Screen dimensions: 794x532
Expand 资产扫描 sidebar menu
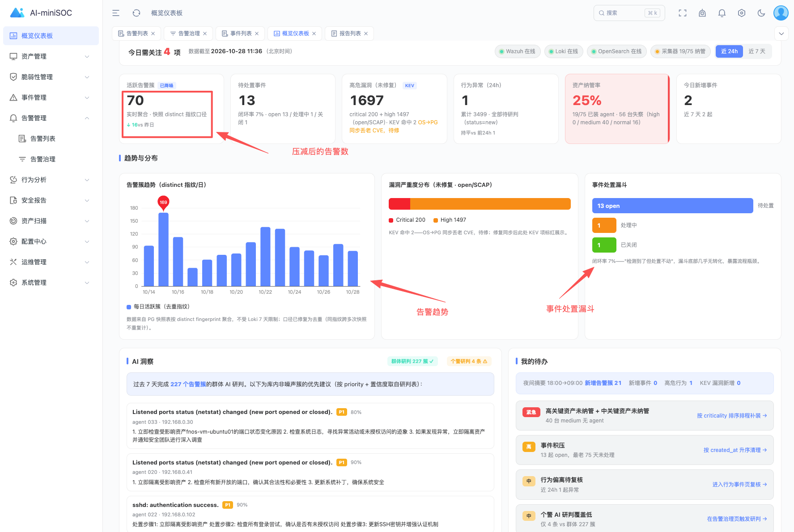51,221
